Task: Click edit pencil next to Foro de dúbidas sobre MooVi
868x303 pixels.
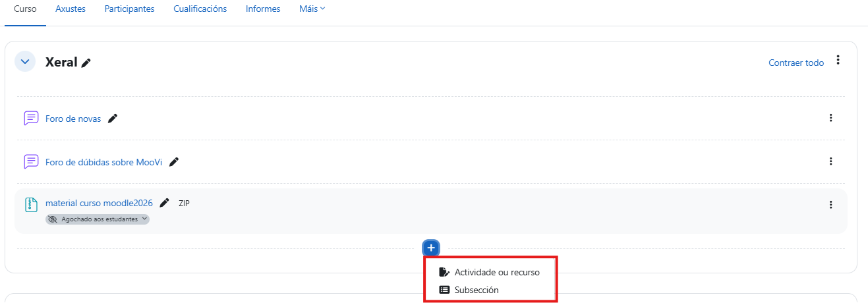Action: pos(174,162)
